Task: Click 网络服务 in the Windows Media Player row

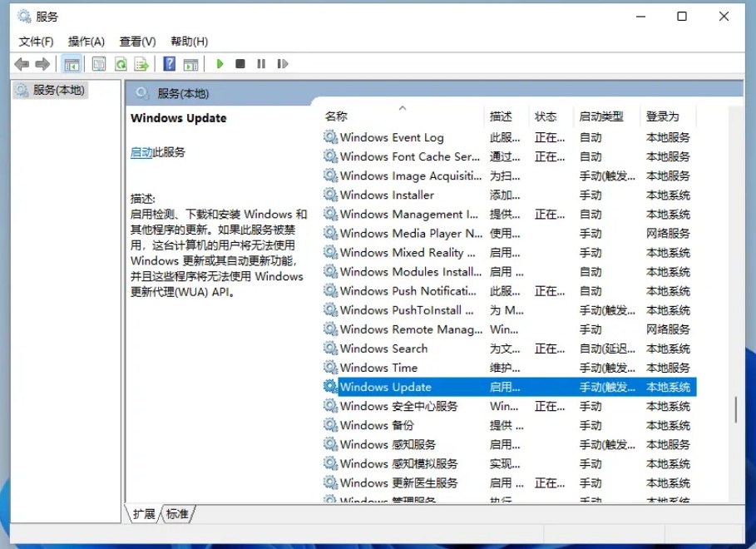Action: click(x=668, y=234)
